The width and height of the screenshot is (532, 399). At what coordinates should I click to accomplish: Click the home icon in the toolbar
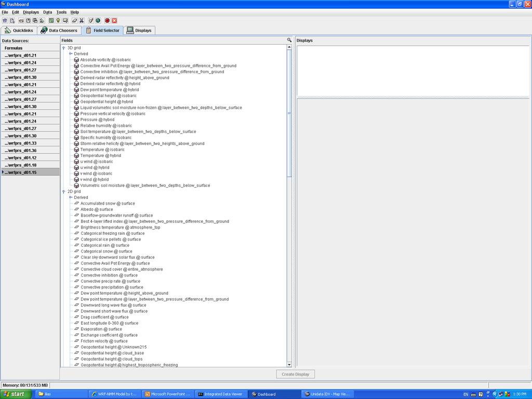5,21
